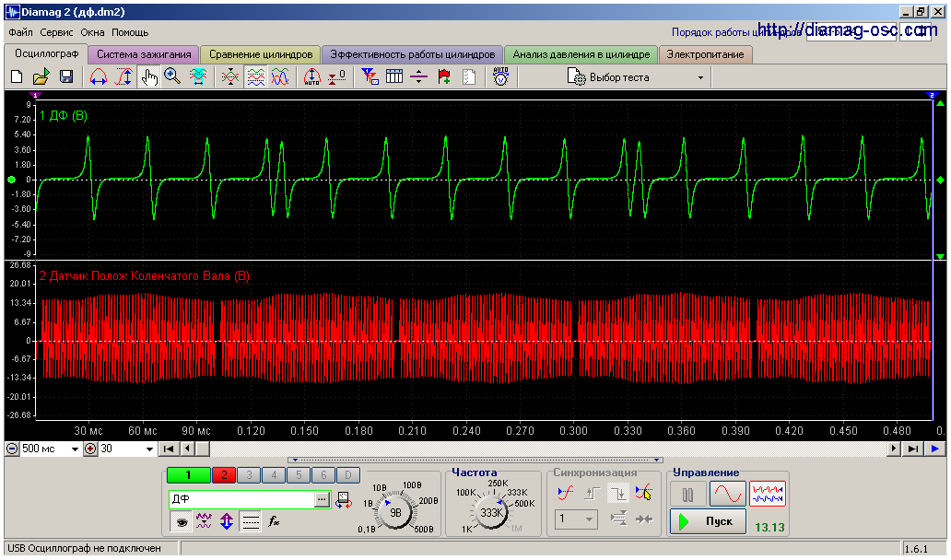Switch to the Сравнение цилиндров tab
Screen dimensions: 951x560
click(x=261, y=54)
